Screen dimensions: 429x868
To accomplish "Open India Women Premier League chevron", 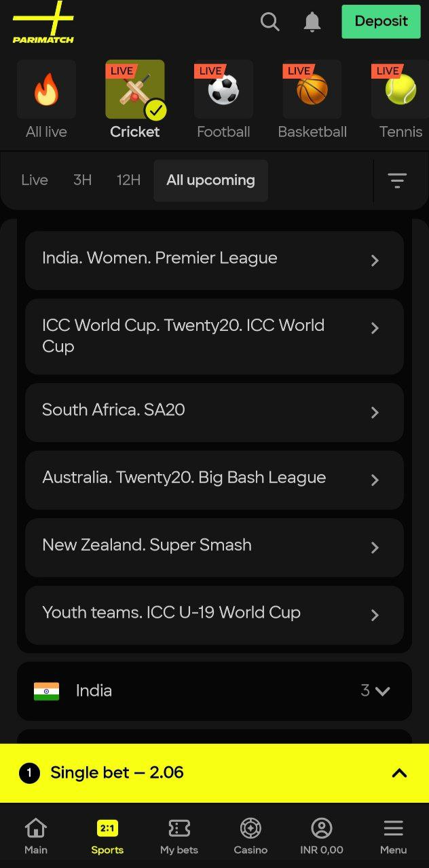I will click(375, 260).
